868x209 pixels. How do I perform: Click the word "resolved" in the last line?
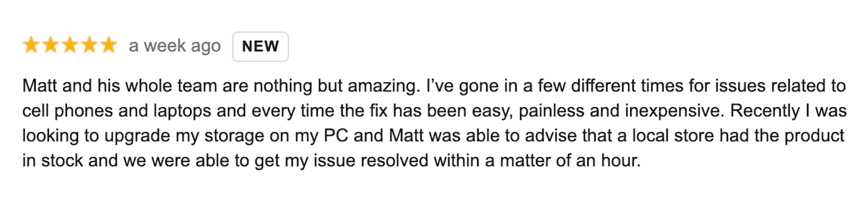click(394, 160)
